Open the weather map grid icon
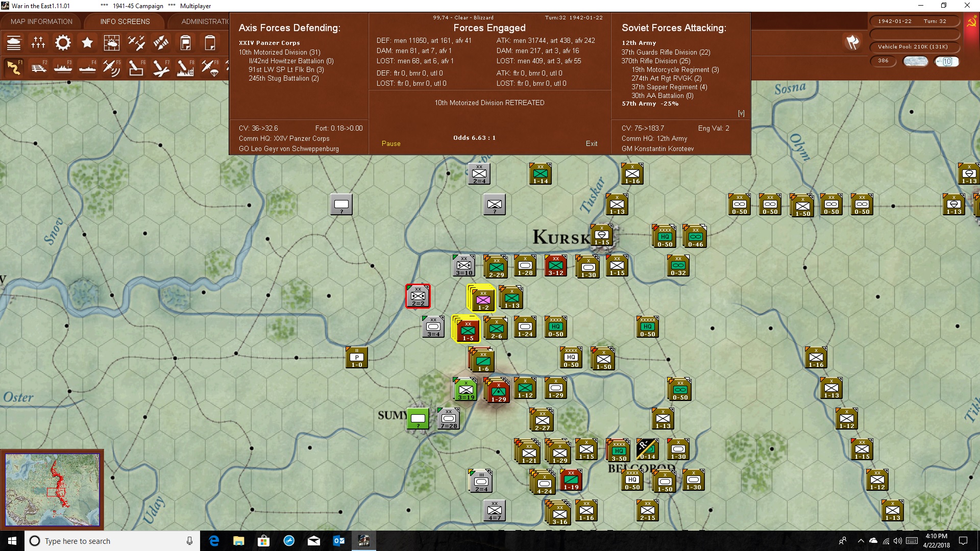The height and width of the screenshot is (551, 980). tap(112, 43)
